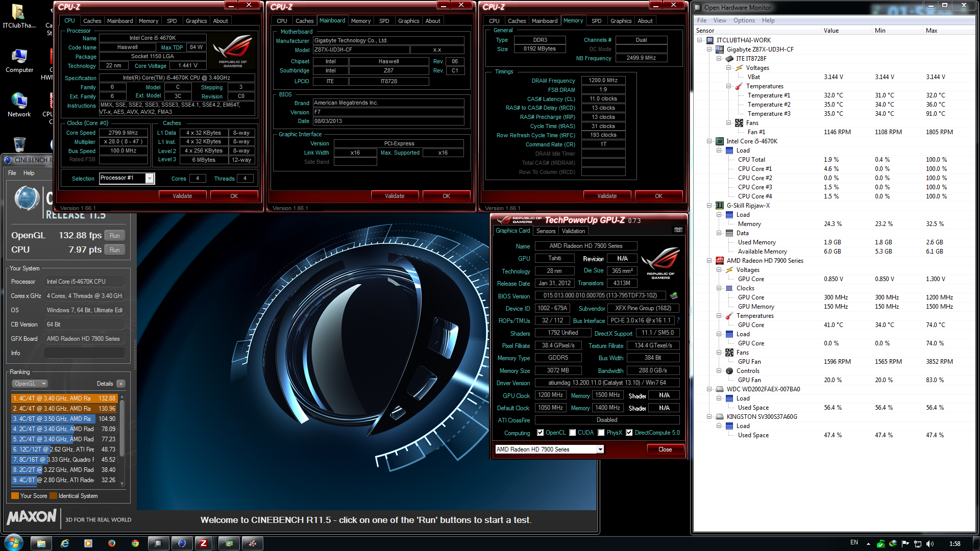Click the Bus Interface question mark

[x=678, y=320]
